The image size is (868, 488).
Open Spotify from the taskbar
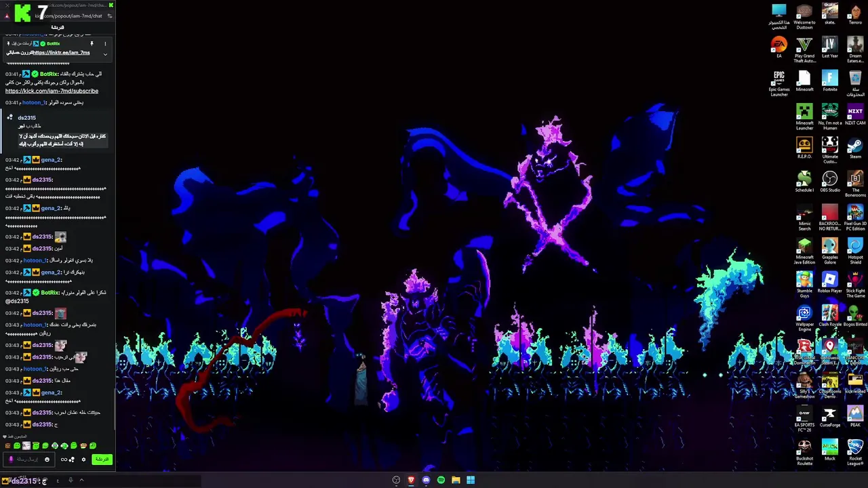[x=441, y=480]
